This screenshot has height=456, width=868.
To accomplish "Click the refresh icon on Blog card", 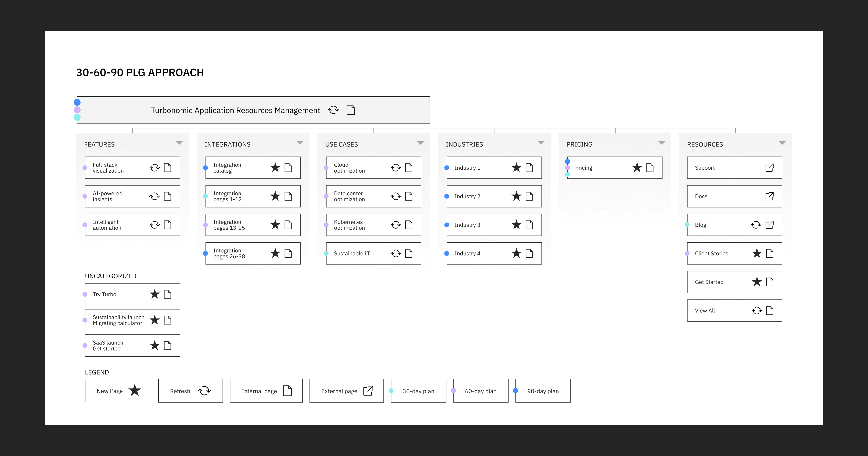I will (756, 225).
